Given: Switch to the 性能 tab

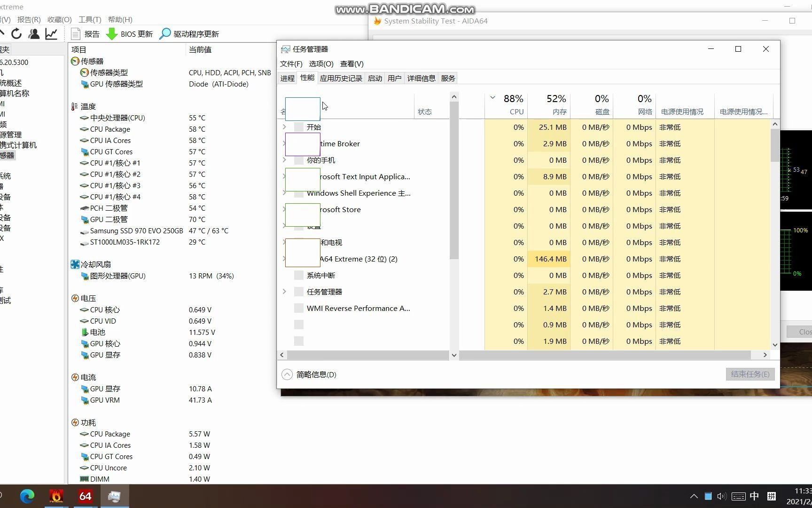Looking at the screenshot, I should pyautogui.click(x=307, y=78).
